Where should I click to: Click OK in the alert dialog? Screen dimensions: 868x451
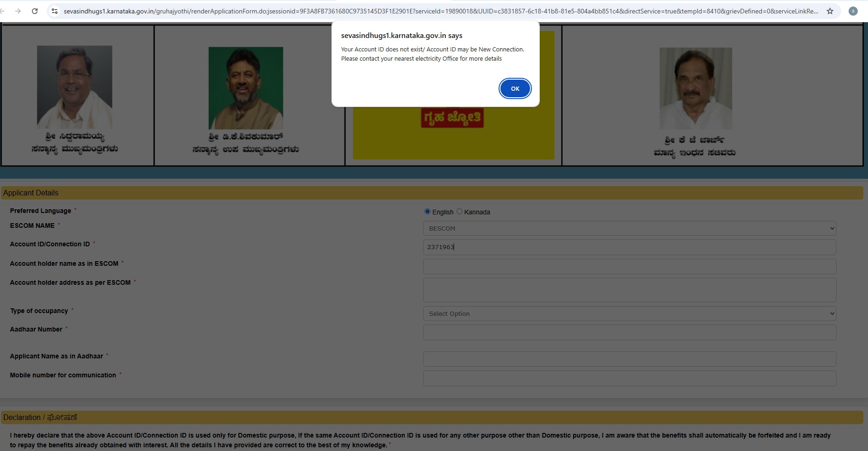click(x=515, y=88)
